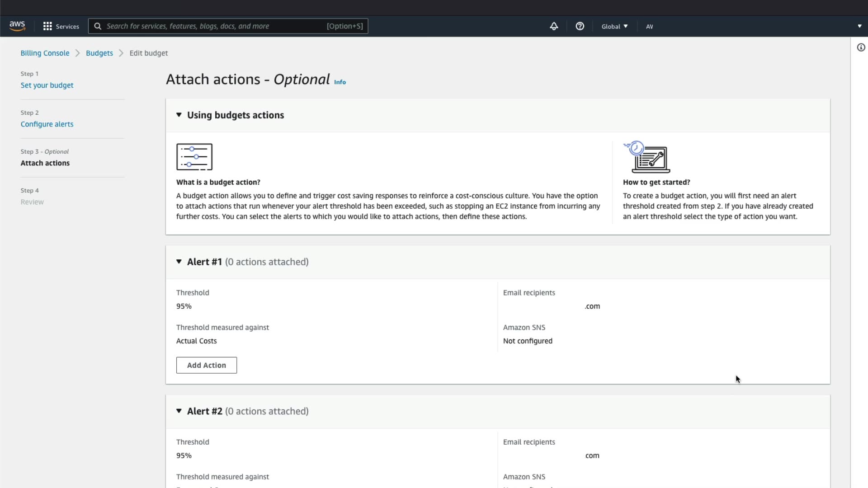Go to Set your budget step
868x488 pixels.
click(47, 85)
